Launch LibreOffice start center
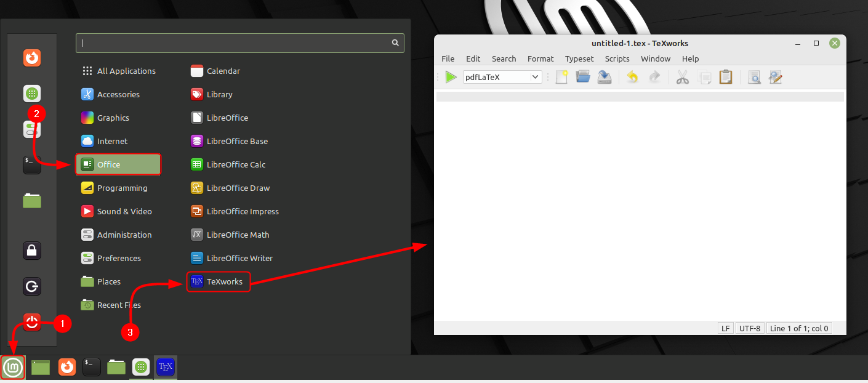 220,118
